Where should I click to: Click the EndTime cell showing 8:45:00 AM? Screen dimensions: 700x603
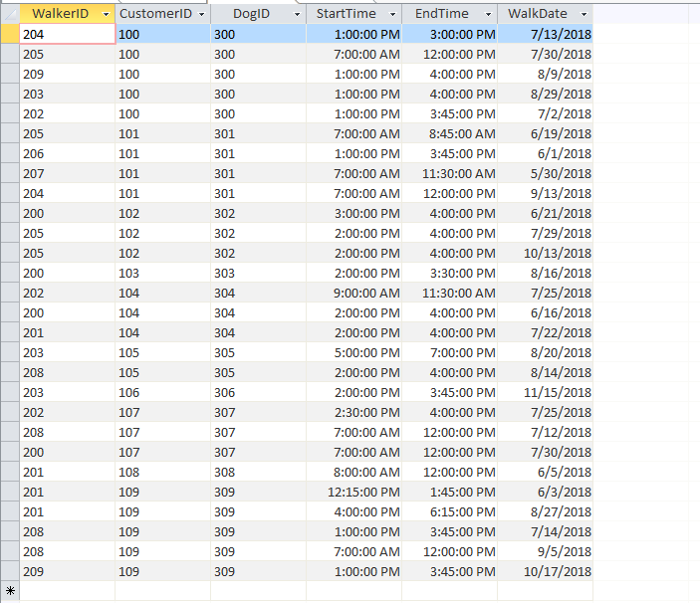449,133
